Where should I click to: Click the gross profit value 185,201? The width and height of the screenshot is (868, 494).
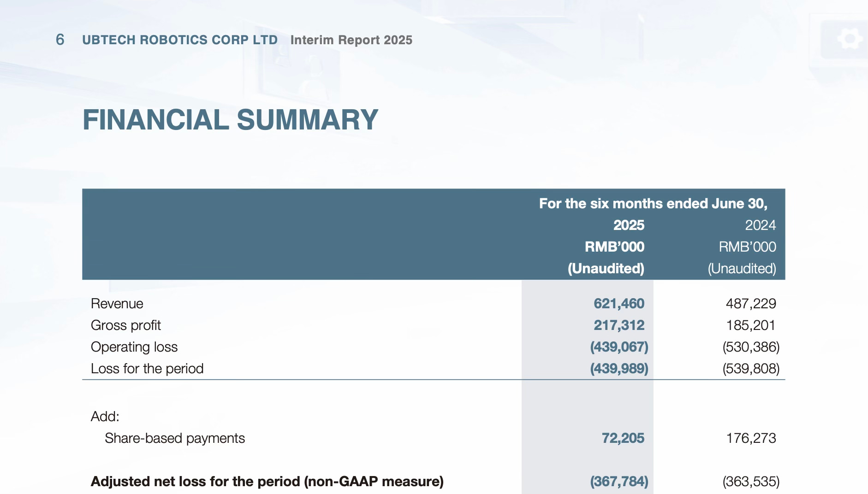point(751,325)
